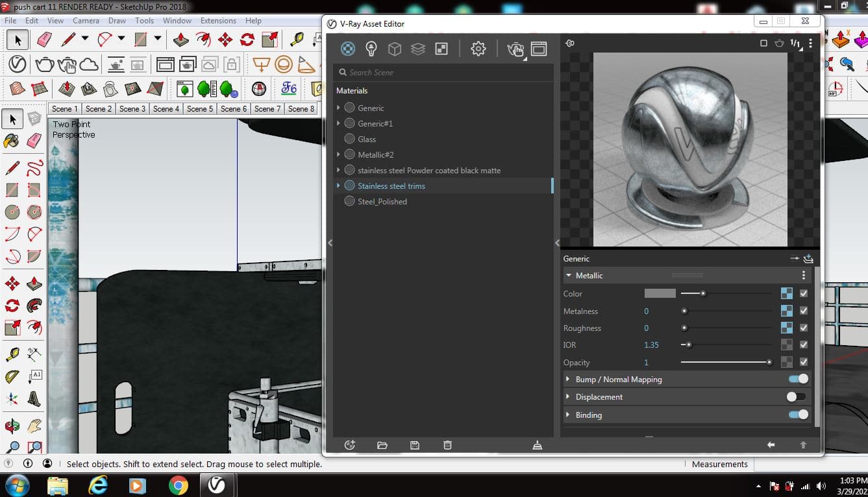Viewport: 868px width, 497px height.
Task: Expand stainless steel Powder coated black matte
Action: point(338,170)
